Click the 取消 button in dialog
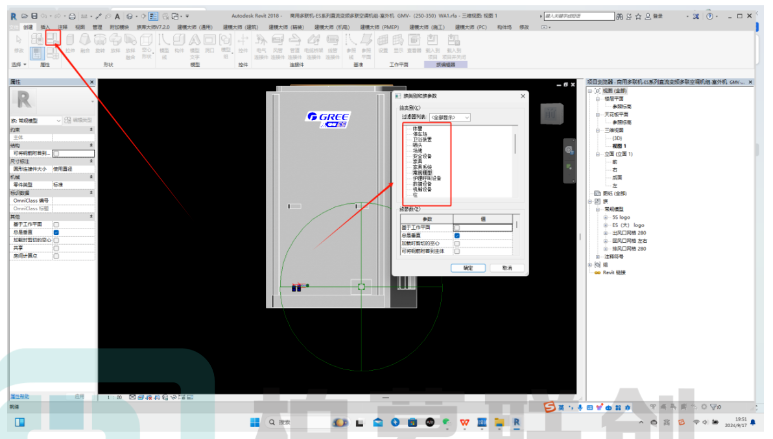 [x=507, y=268]
